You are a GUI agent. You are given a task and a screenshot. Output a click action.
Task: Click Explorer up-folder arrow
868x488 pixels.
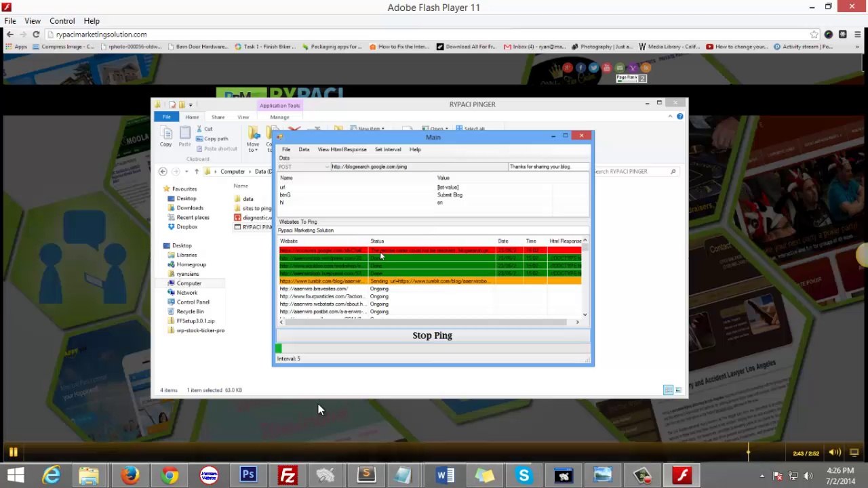tap(196, 171)
